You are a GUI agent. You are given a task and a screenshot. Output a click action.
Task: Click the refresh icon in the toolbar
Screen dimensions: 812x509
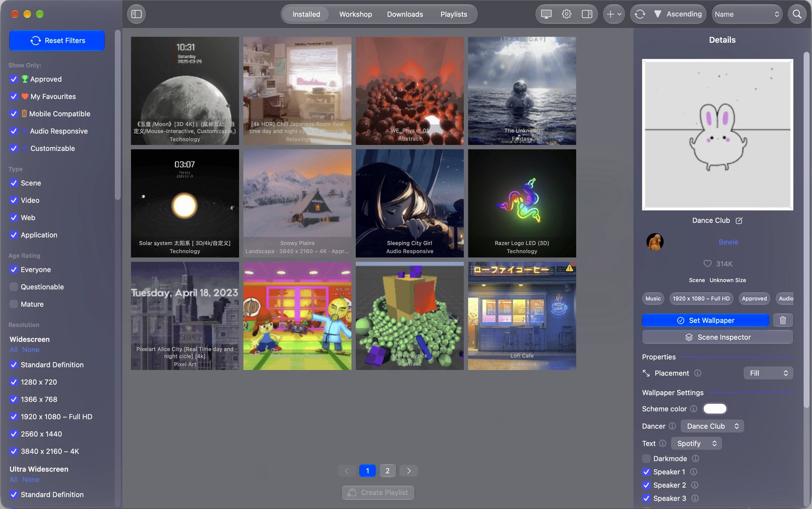(x=640, y=14)
